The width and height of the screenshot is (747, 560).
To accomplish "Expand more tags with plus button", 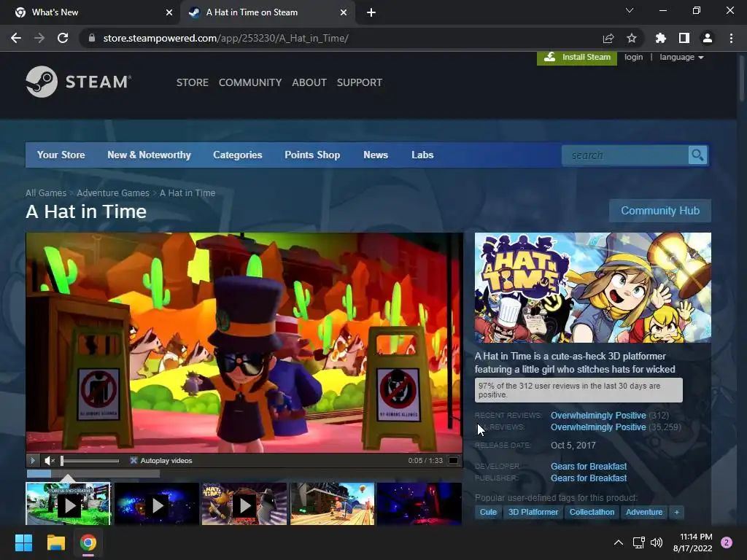I will (676, 512).
